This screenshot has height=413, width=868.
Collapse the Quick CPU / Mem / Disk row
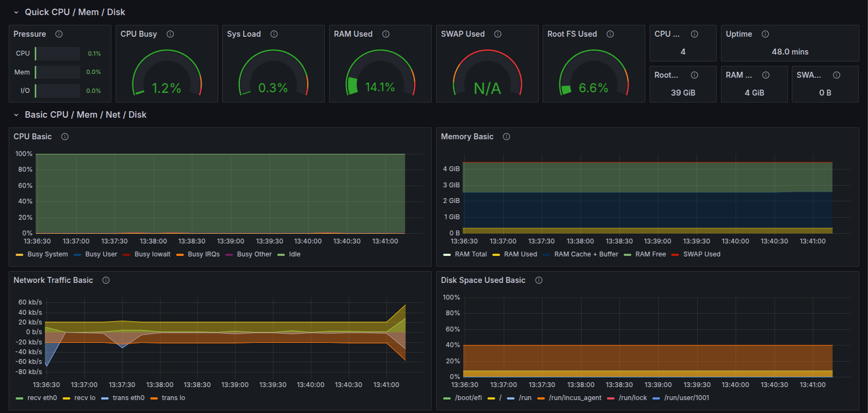[x=16, y=12]
